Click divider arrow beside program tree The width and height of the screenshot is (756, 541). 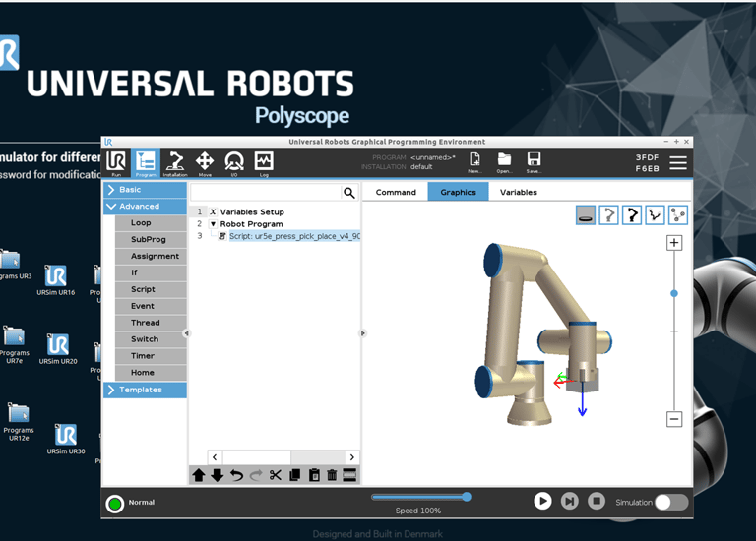[363, 333]
